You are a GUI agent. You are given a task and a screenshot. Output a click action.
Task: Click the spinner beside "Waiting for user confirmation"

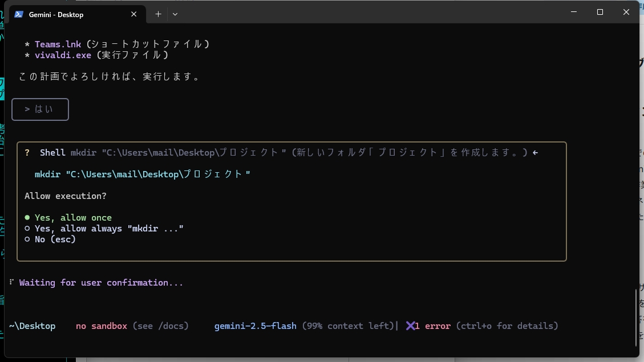coord(12,282)
